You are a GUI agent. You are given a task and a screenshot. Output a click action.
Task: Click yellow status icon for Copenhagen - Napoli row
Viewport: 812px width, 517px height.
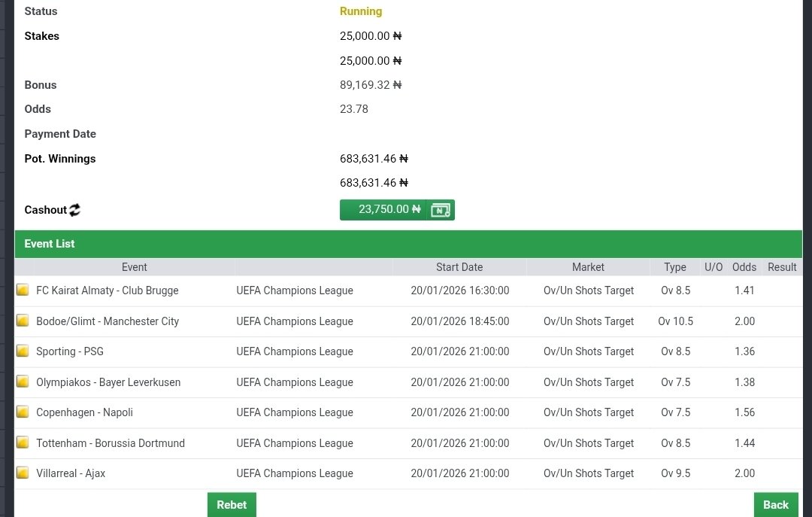click(23, 412)
